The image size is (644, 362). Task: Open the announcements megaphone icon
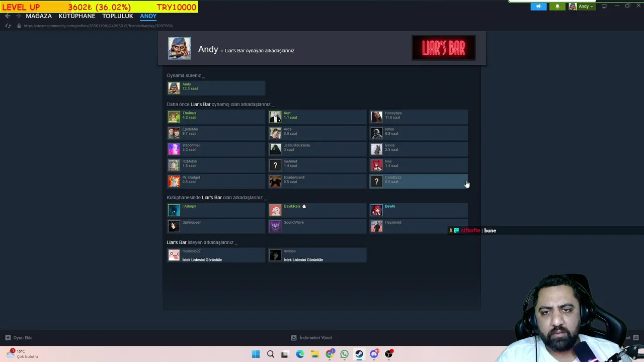coord(538,7)
